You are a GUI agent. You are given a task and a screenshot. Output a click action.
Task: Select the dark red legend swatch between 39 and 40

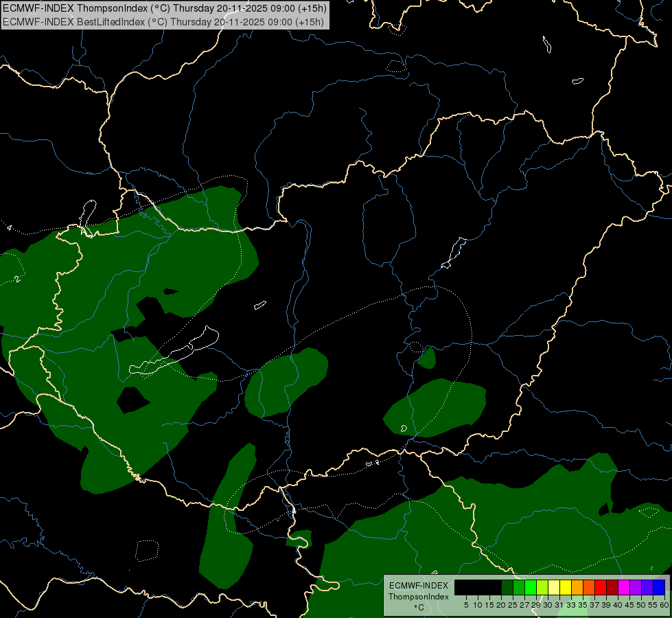pos(612,587)
